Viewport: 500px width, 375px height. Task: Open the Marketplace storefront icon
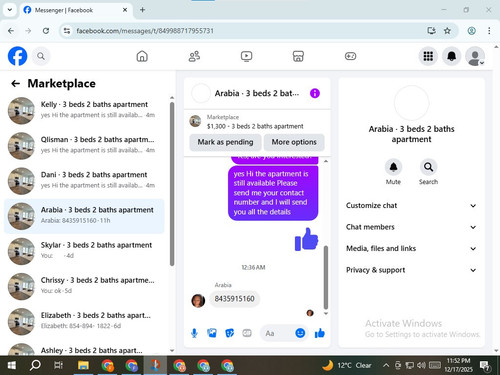coord(298,56)
